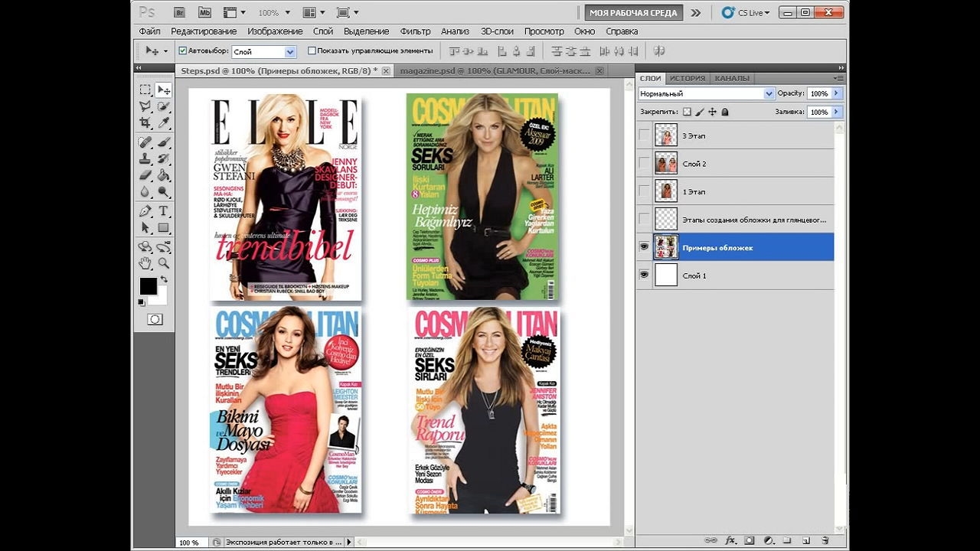Select the 3D Camera Rotate tool

163,247
